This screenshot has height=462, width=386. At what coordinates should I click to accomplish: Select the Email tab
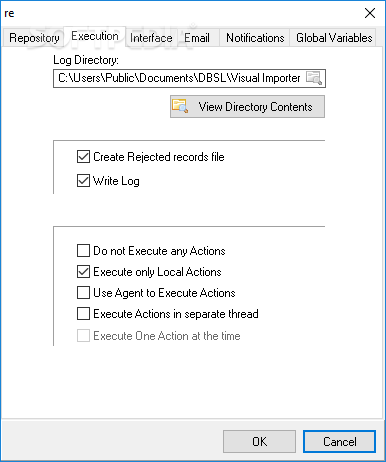click(197, 38)
